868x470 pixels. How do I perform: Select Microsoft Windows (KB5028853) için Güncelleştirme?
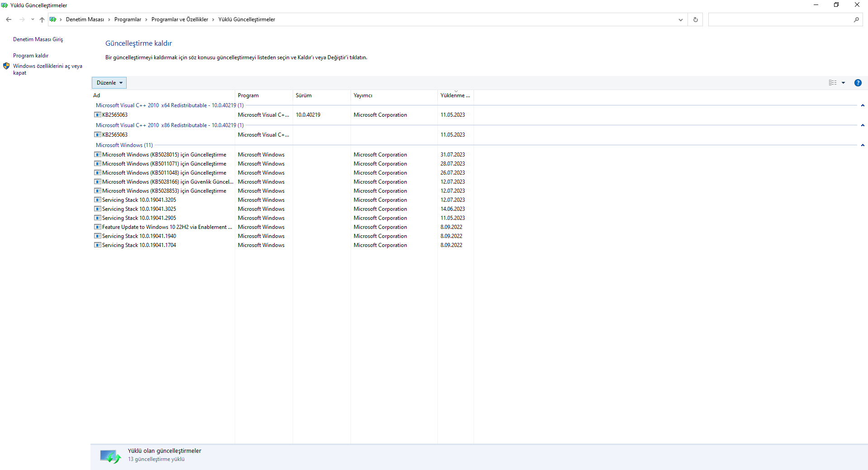tap(164, 191)
